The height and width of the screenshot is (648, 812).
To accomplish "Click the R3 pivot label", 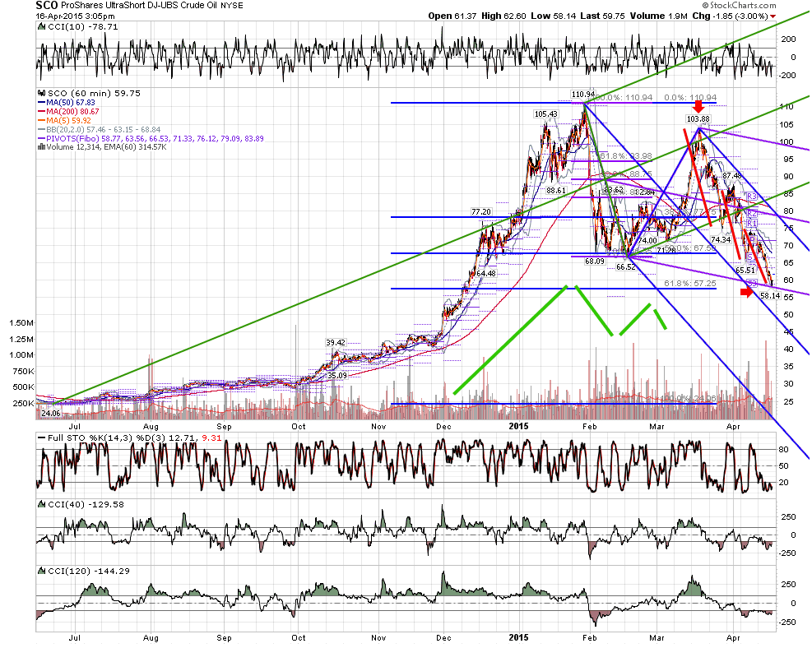I will 752,197.
